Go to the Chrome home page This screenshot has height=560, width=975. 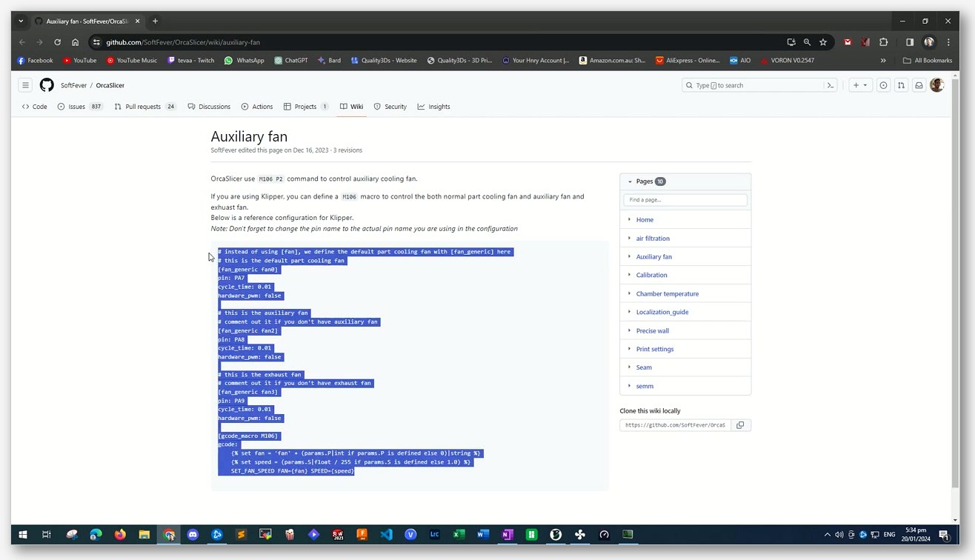pos(75,42)
